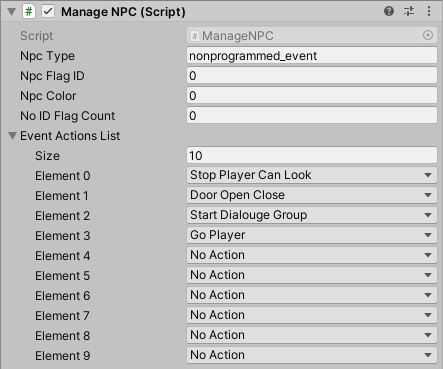Click the Npc Flag ID label
This screenshot has height=369, width=443.
(x=52, y=76)
